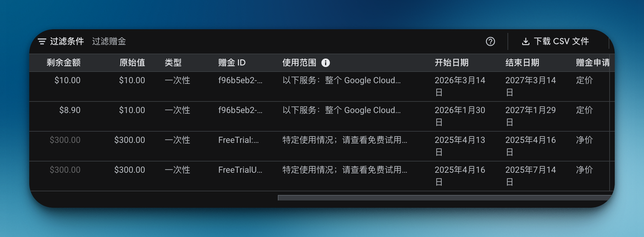Click the 开始日期 column header
The image size is (644, 237).
(451, 63)
